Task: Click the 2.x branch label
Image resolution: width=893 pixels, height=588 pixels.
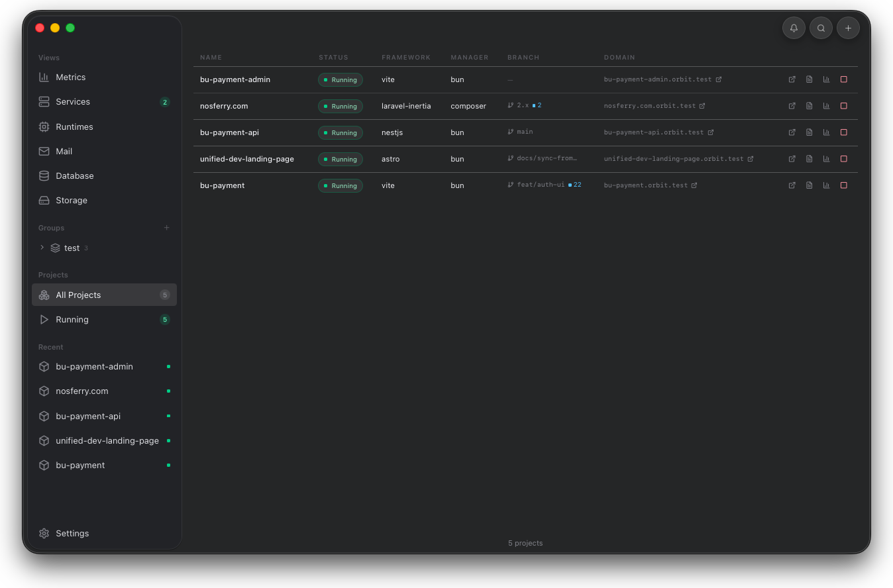Action: coord(523,105)
